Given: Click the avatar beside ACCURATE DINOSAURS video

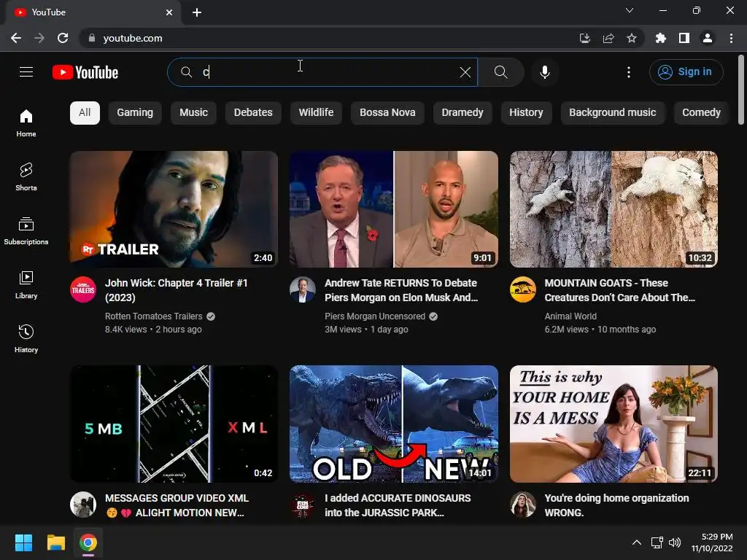Looking at the screenshot, I should click(x=303, y=505).
